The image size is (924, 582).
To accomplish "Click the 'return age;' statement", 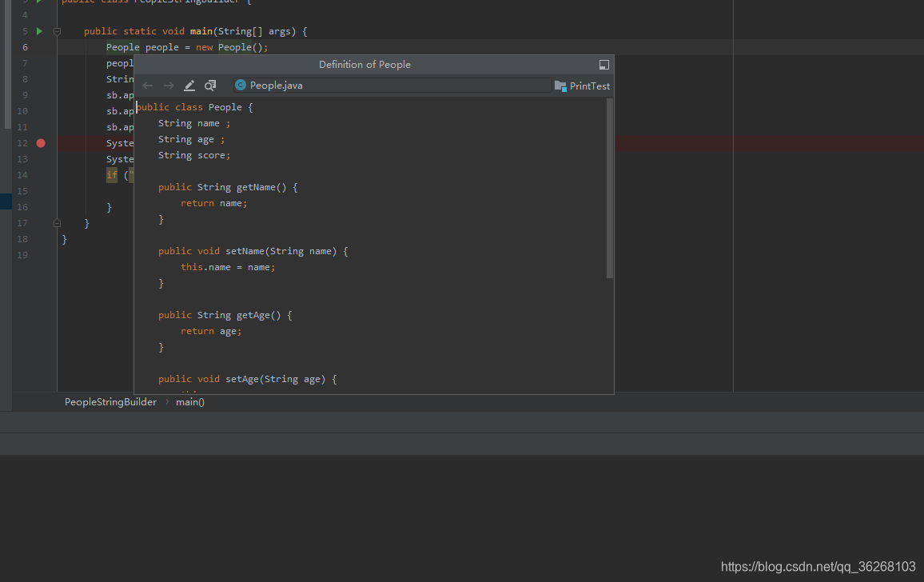I will pos(211,332).
